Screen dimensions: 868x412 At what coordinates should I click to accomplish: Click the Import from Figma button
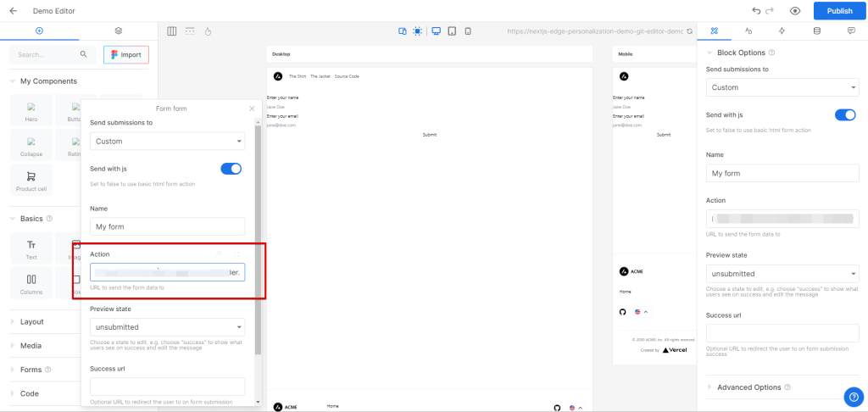click(126, 54)
